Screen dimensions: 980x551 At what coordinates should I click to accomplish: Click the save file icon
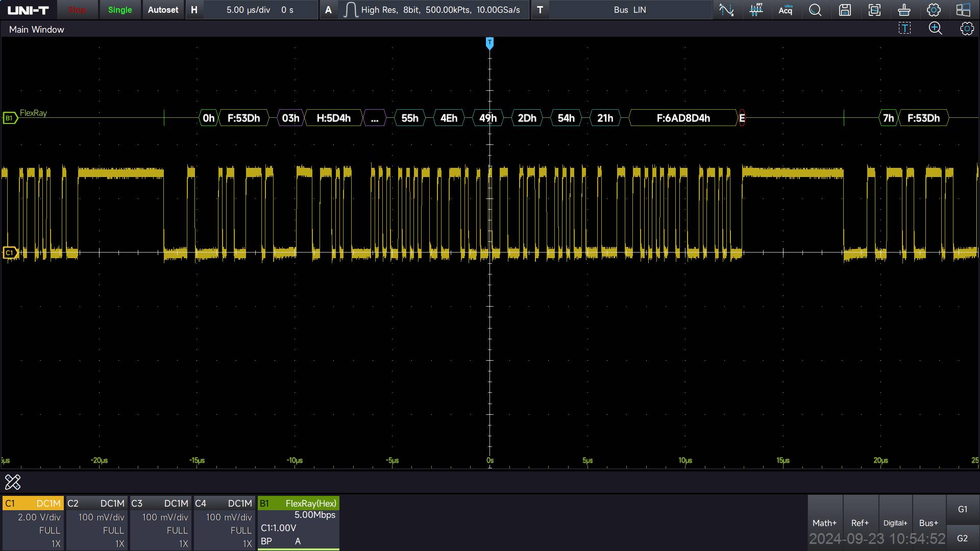[845, 10]
